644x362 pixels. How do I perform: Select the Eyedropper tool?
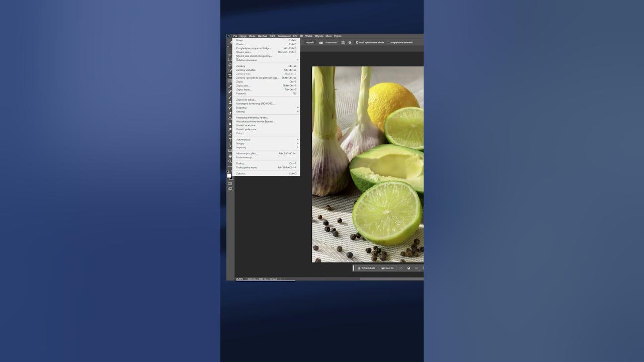pyautogui.click(x=230, y=86)
